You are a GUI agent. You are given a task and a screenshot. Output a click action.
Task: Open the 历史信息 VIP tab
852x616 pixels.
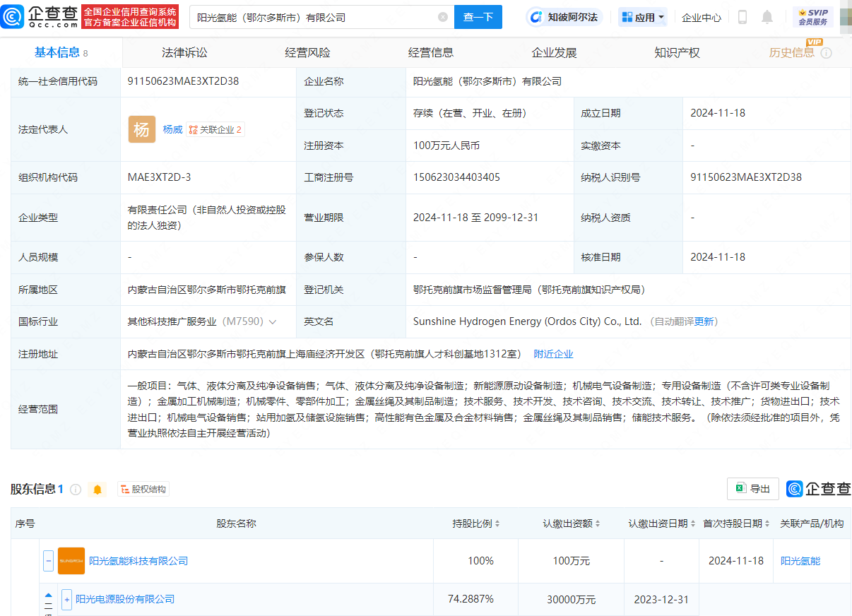click(x=792, y=52)
